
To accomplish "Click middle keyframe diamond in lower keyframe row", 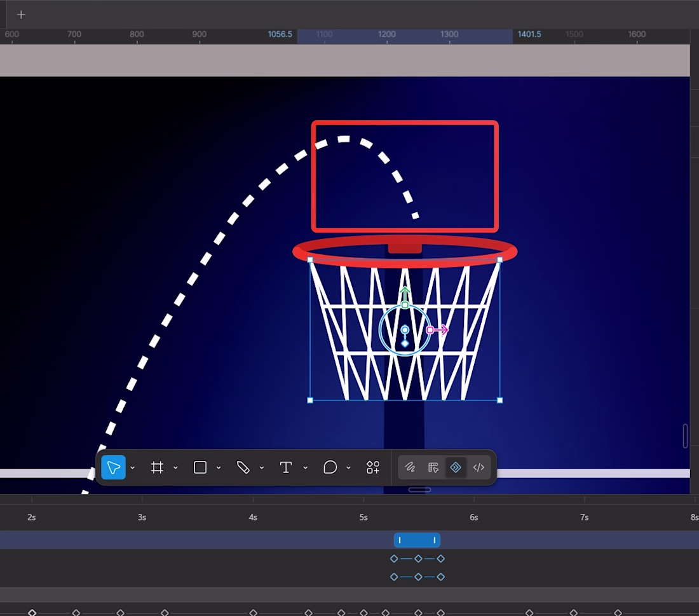I will (x=418, y=577).
